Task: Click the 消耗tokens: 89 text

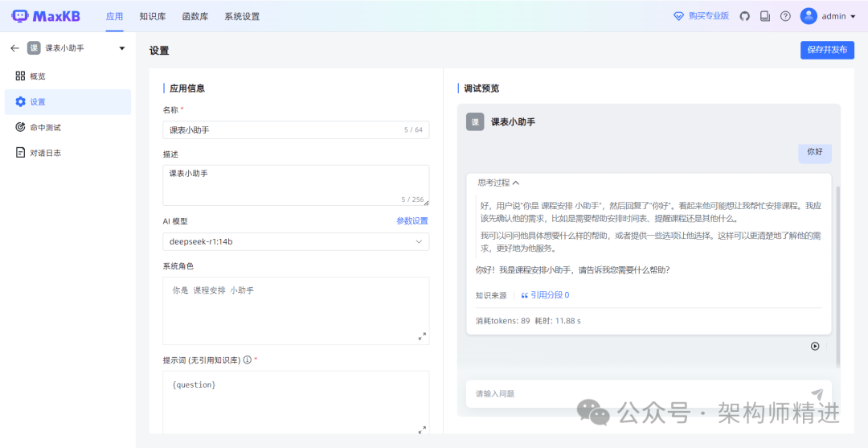Action: point(502,321)
